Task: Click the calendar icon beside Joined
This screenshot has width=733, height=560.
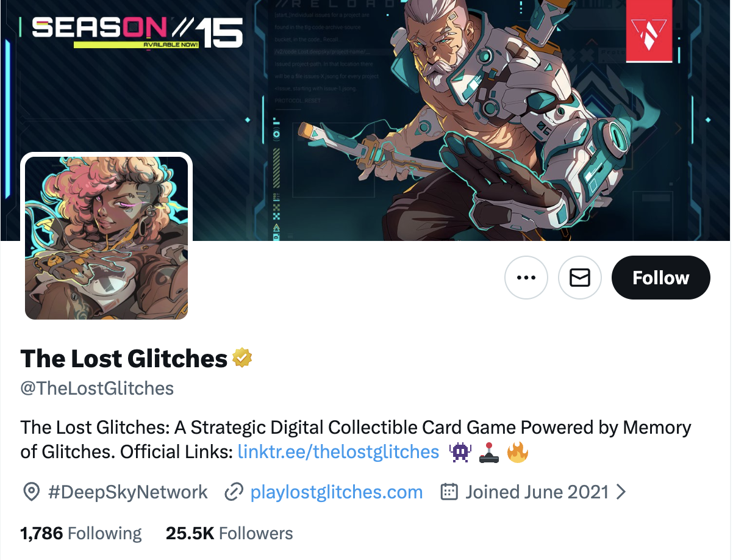Action: tap(449, 492)
